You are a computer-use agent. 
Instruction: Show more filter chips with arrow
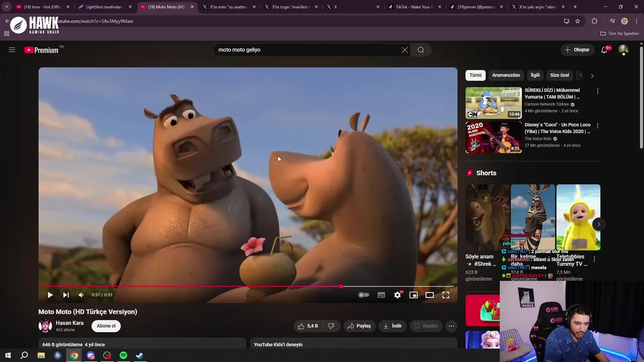tap(592, 76)
